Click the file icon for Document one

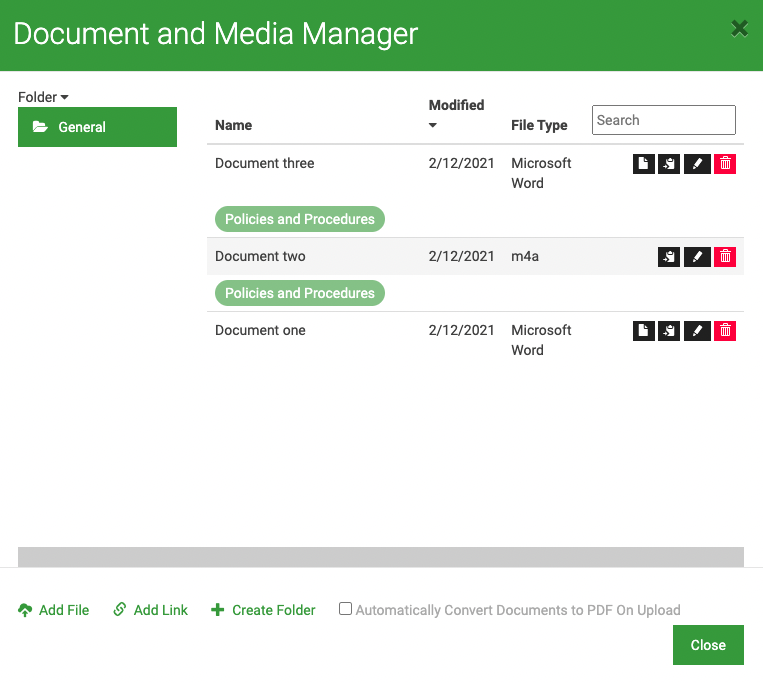click(x=643, y=331)
